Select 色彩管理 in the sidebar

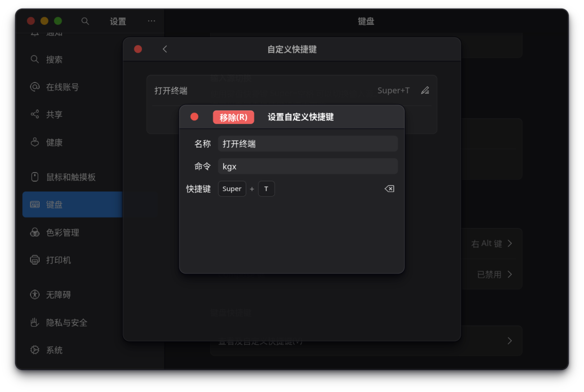(x=62, y=232)
